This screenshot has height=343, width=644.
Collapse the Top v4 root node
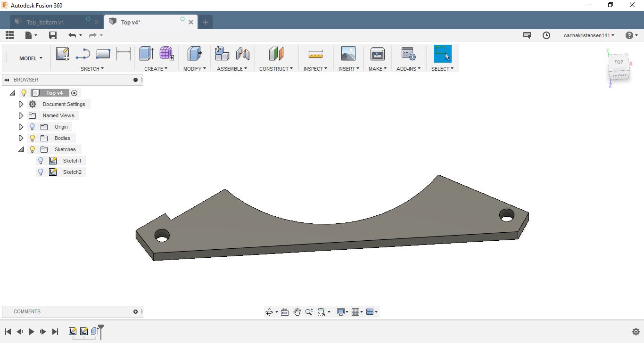[x=12, y=93]
